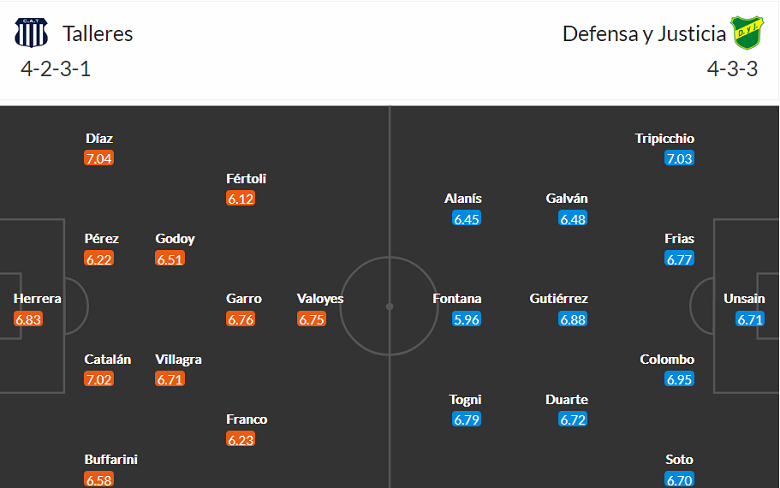Viewport: 780px width, 488px height.
Task: Select goalkeeper Herrera on the pitch
Action: point(38,299)
